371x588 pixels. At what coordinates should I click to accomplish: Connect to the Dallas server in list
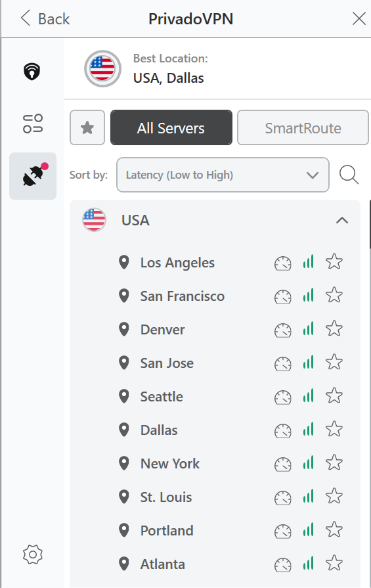(159, 430)
